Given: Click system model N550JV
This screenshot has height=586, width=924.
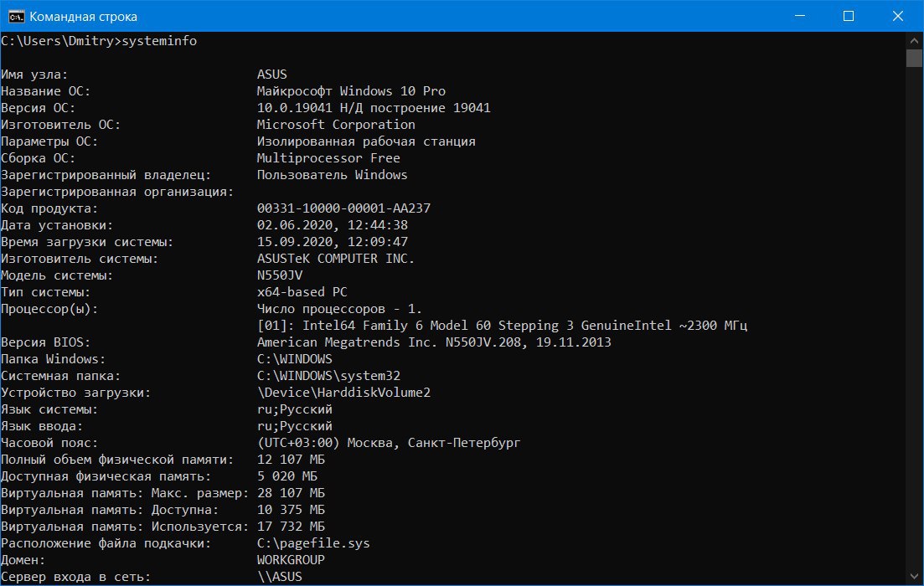Looking at the screenshot, I should click(x=279, y=275).
